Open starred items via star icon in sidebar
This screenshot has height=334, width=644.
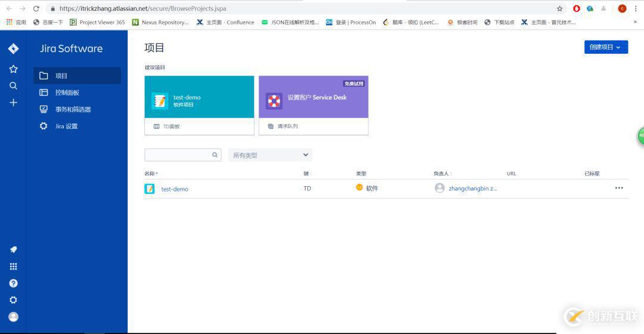13,69
